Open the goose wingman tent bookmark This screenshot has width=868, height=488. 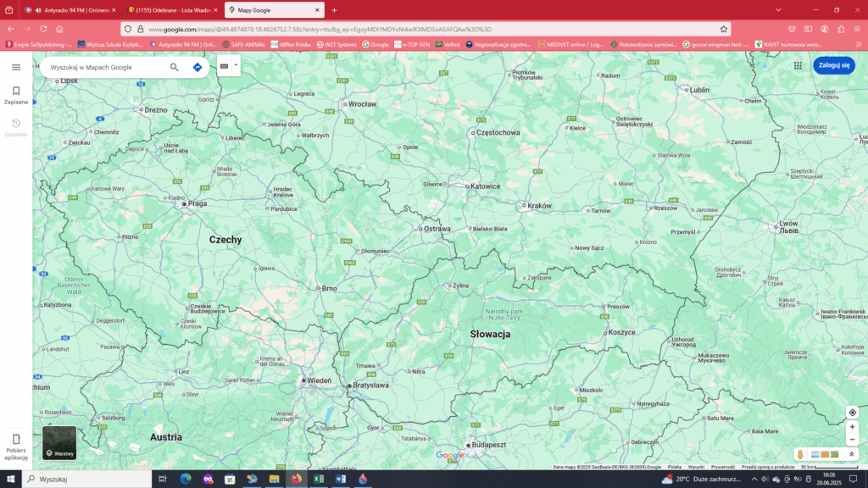tap(715, 44)
